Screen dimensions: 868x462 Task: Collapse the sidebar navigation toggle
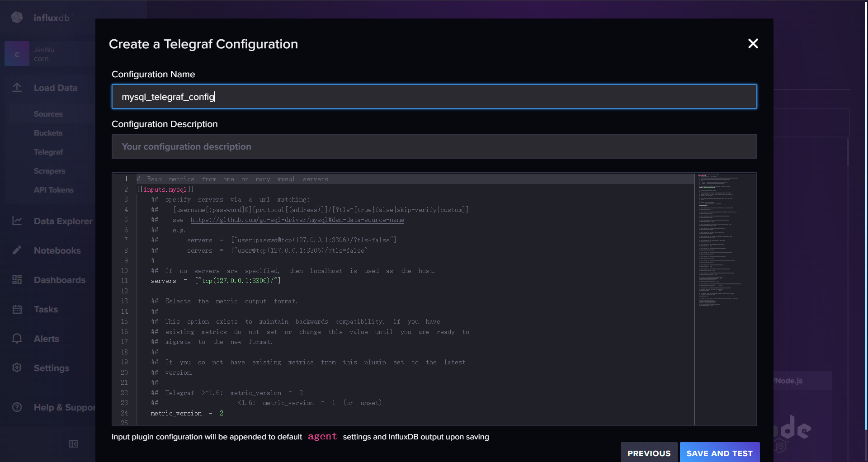coord(73,444)
